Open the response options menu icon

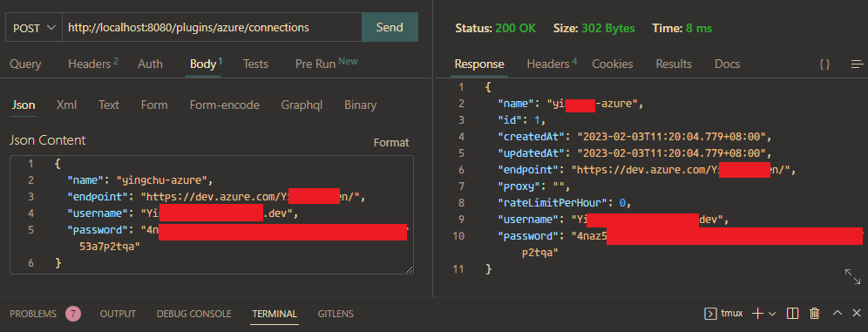coord(857,64)
